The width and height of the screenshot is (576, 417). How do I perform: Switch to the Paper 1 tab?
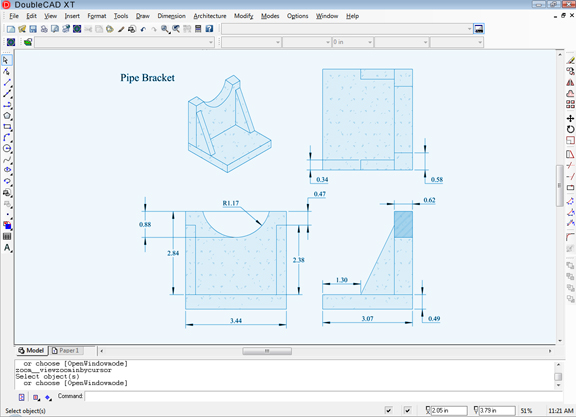pyautogui.click(x=66, y=351)
